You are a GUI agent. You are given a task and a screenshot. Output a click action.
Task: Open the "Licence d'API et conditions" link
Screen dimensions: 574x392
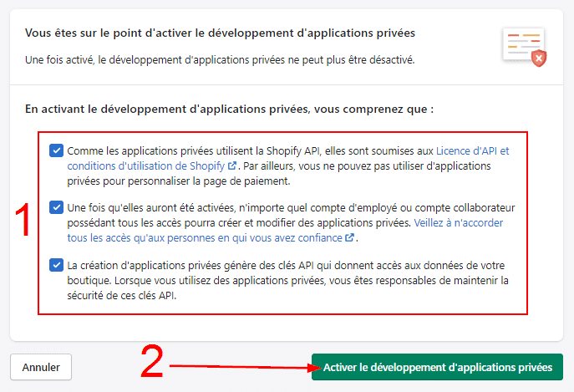coord(472,151)
